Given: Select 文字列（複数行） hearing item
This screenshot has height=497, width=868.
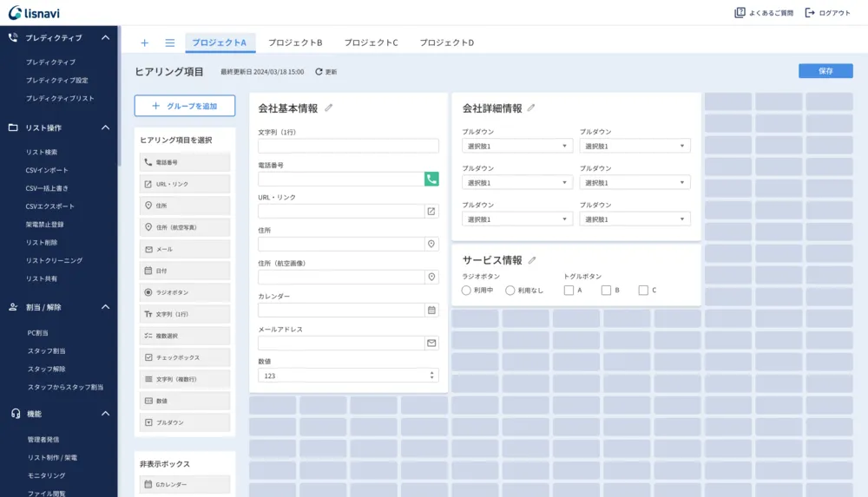Looking at the screenshot, I should point(185,379).
